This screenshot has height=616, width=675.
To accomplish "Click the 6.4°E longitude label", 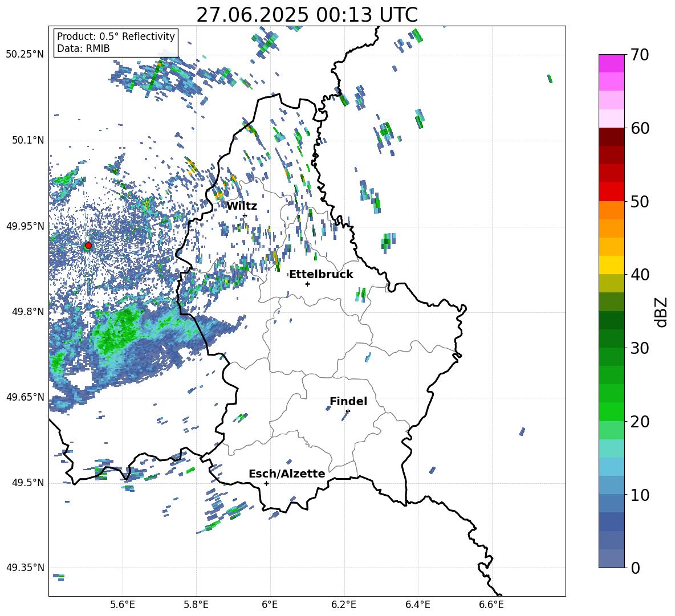I will (417, 605).
